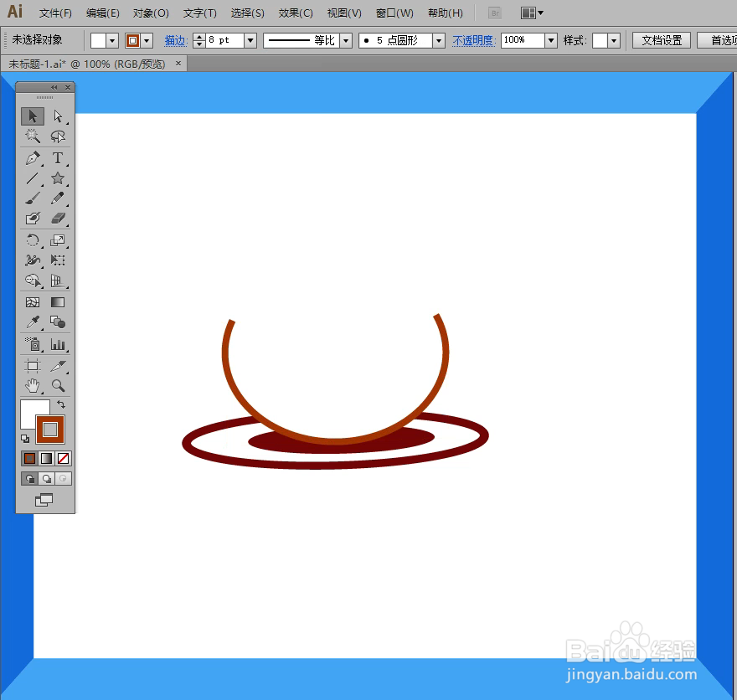Open stroke weight 8 pt dropdown
The width and height of the screenshot is (737, 700).
[x=250, y=40]
